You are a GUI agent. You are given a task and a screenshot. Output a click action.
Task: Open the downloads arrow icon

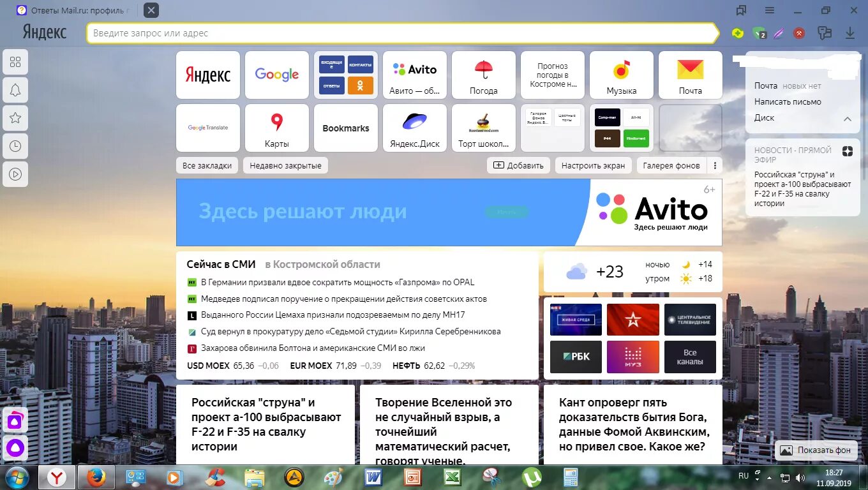click(x=850, y=33)
